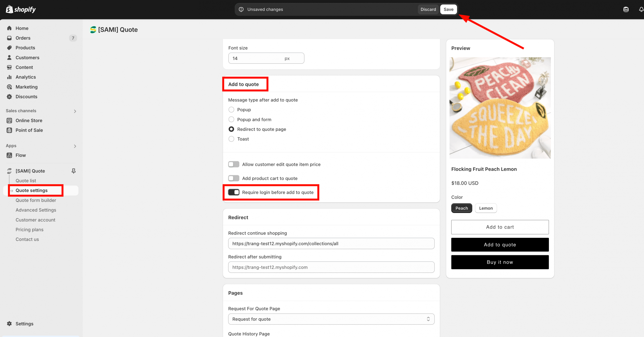Image resolution: width=644 pixels, height=337 pixels.
Task: Disable Require login before add to quote
Action: click(x=234, y=192)
